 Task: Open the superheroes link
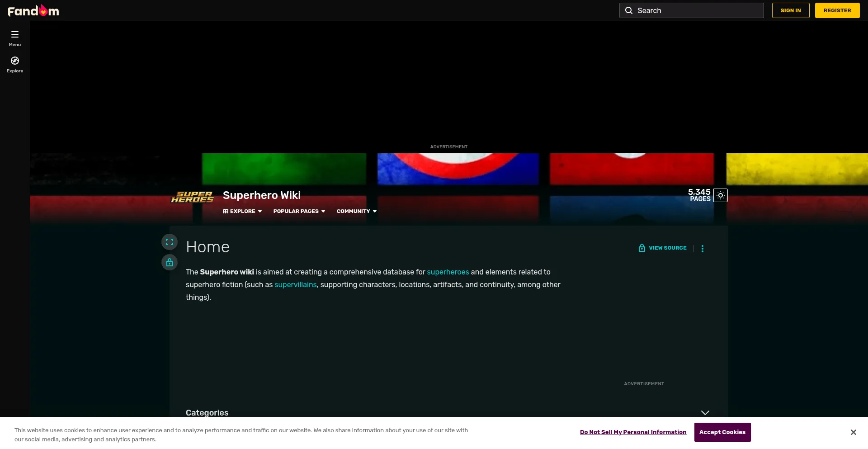tap(448, 272)
